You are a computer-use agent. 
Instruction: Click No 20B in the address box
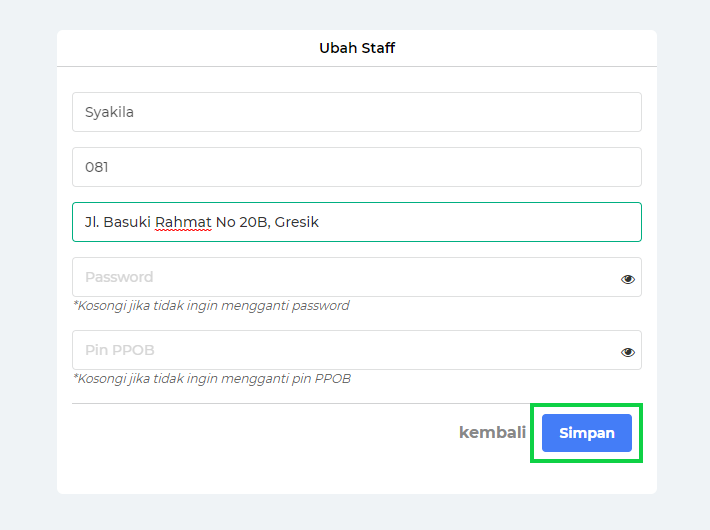point(243,222)
